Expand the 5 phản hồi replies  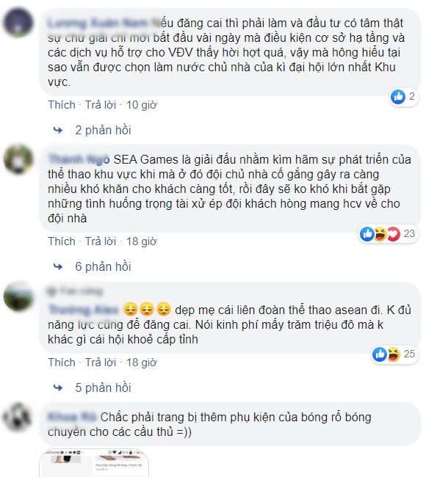(x=103, y=388)
